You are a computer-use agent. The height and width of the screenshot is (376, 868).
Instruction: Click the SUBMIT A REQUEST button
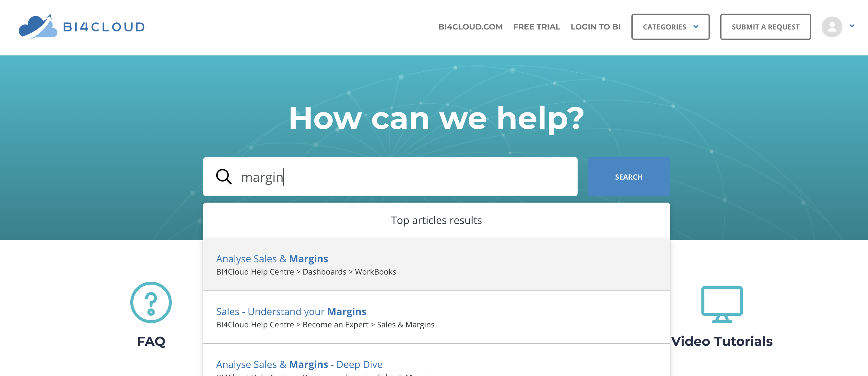(765, 27)
